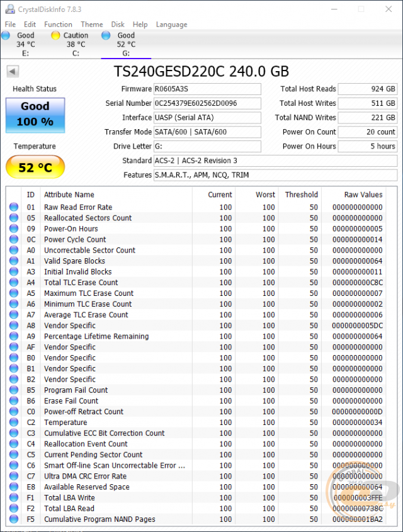Open the Language menu
403x532 pixels.
coord(171,25)
